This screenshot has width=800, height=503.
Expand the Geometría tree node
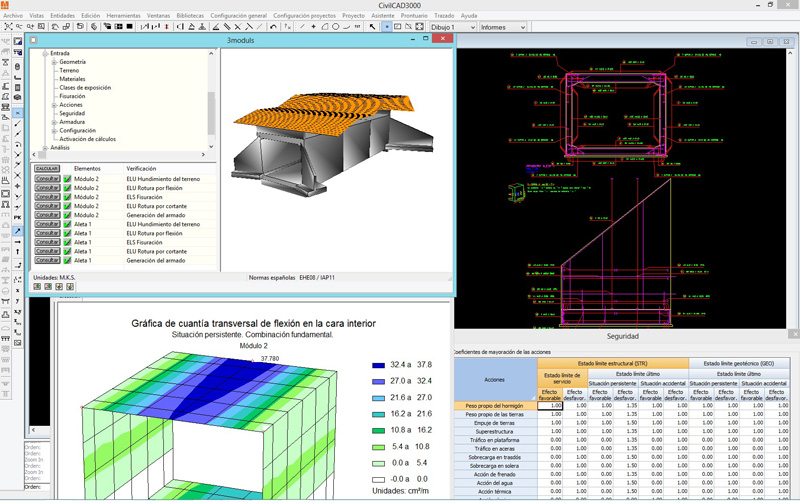(55, 62)
